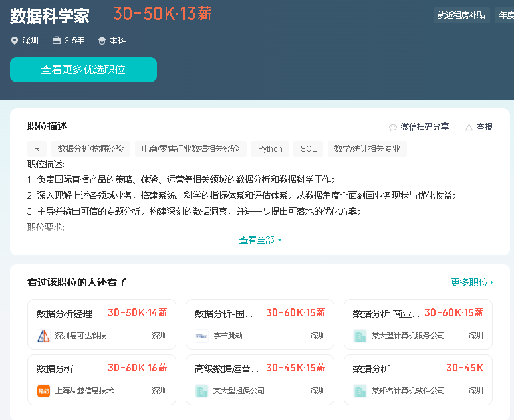Click the warning triangle report icon
Viewport: 514px width, 420px height.
coord(469,127)
